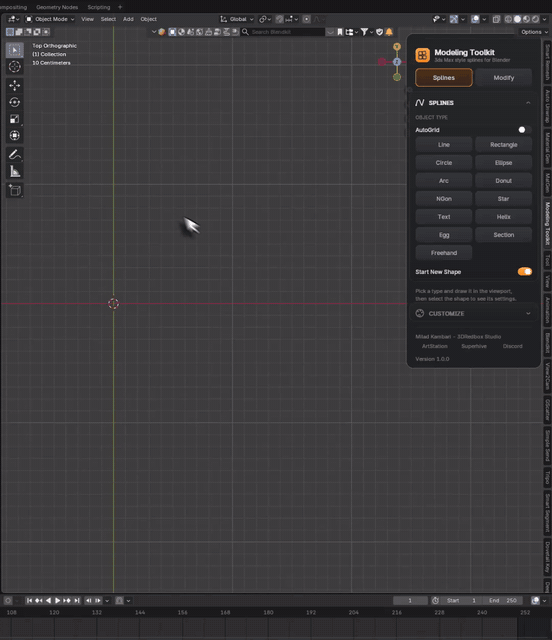Open the Object menu
The width and height of the screenshot is (552, 640).
click(x=149, y=19)
